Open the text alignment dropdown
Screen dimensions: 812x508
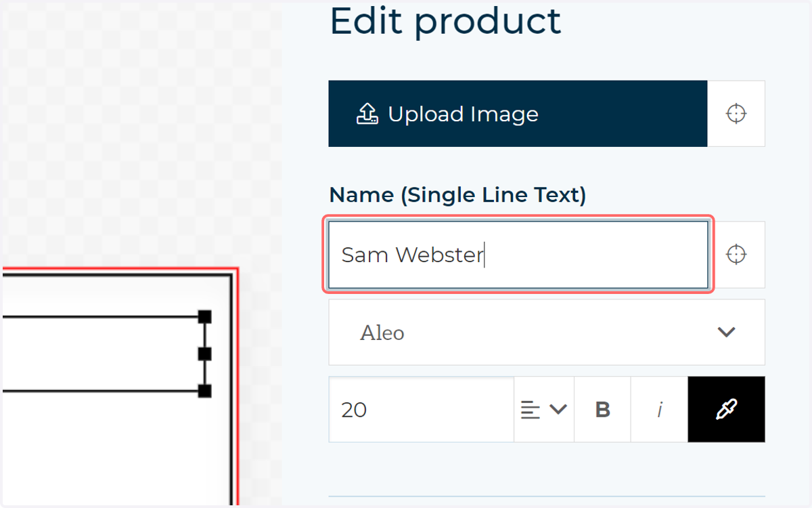pos(544,410)
